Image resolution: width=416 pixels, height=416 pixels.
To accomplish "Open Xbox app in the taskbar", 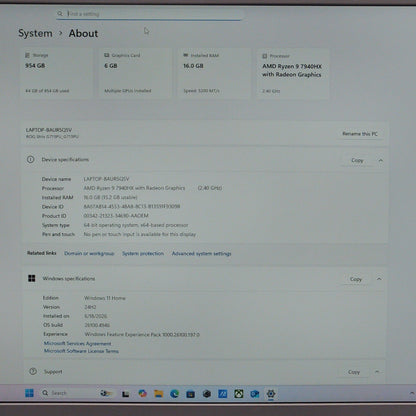I will pos(239,394).
